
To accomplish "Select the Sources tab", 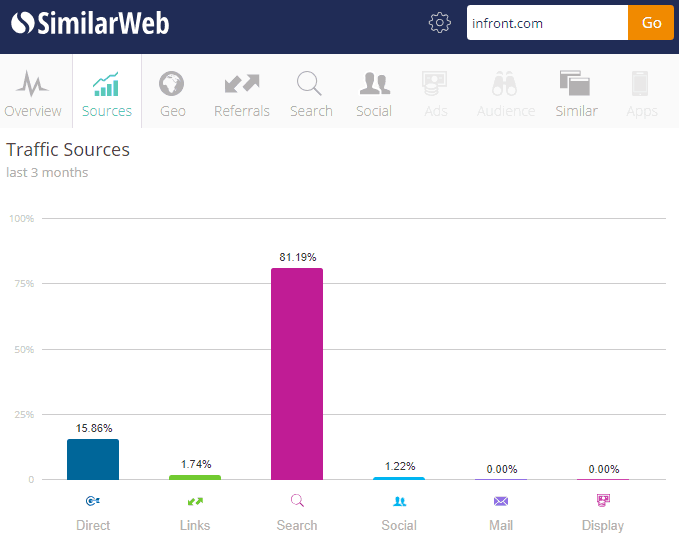I will [107, 92].
